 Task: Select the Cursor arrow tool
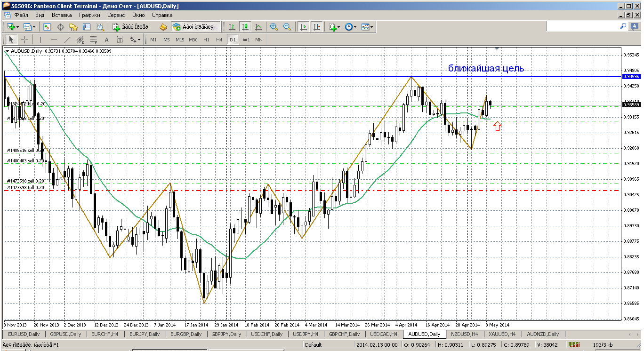(x=11, y=40)
